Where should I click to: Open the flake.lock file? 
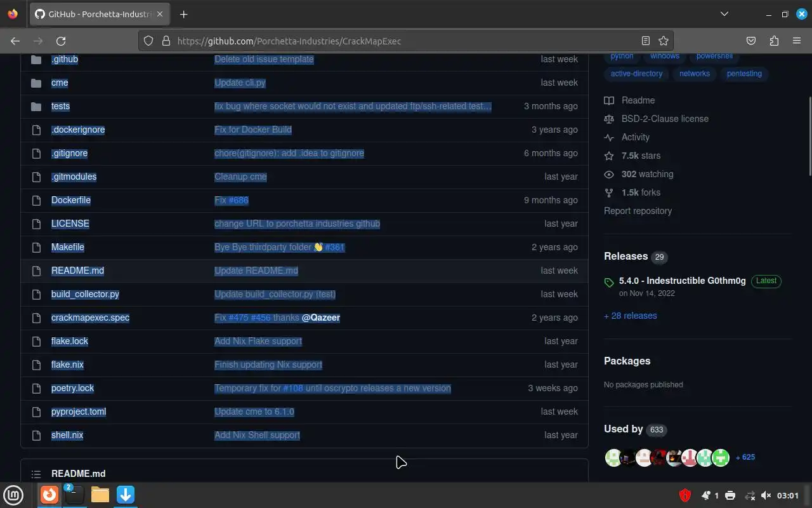tap(70, 341)
